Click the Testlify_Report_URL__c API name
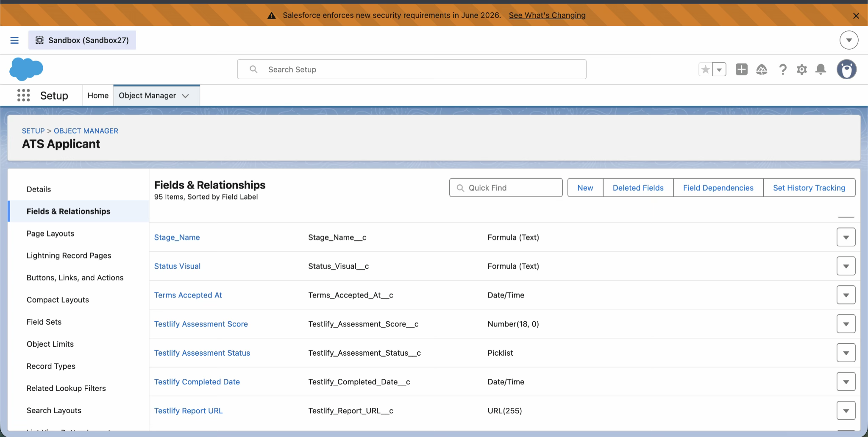This screenshot has height=437, width=868. [x=351, y=410]
